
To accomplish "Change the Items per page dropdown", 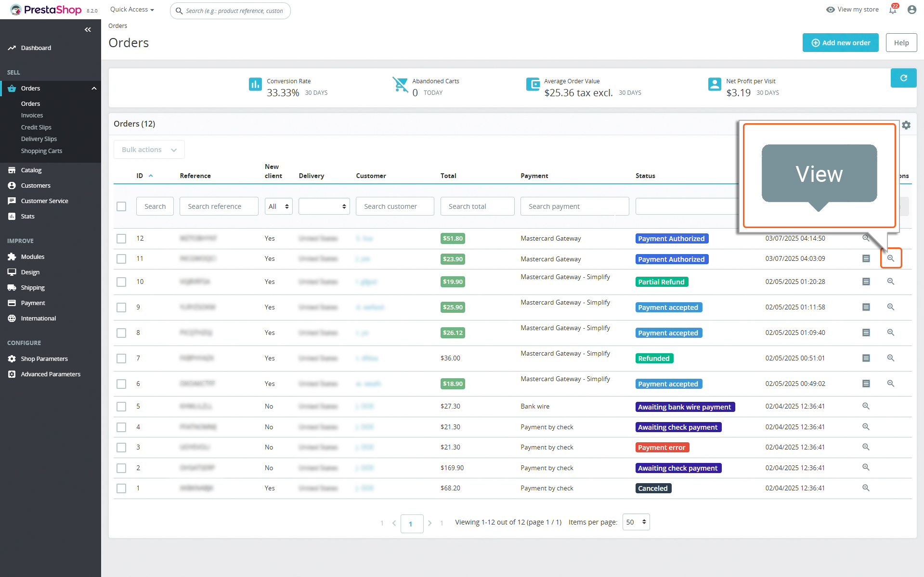I will click(x=636, y=522).
